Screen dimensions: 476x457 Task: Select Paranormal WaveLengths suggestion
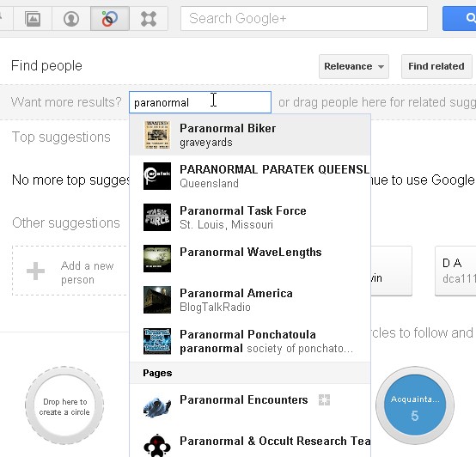tap(250, 259)
